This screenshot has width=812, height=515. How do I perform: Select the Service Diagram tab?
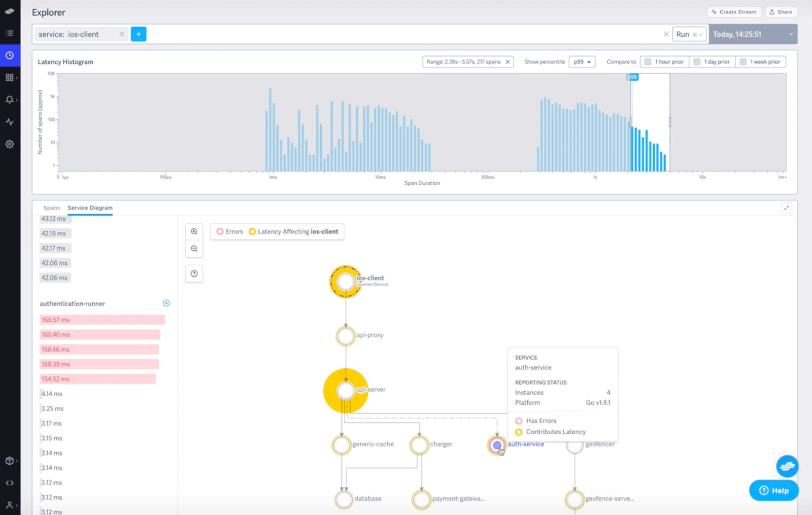point(90,208)
